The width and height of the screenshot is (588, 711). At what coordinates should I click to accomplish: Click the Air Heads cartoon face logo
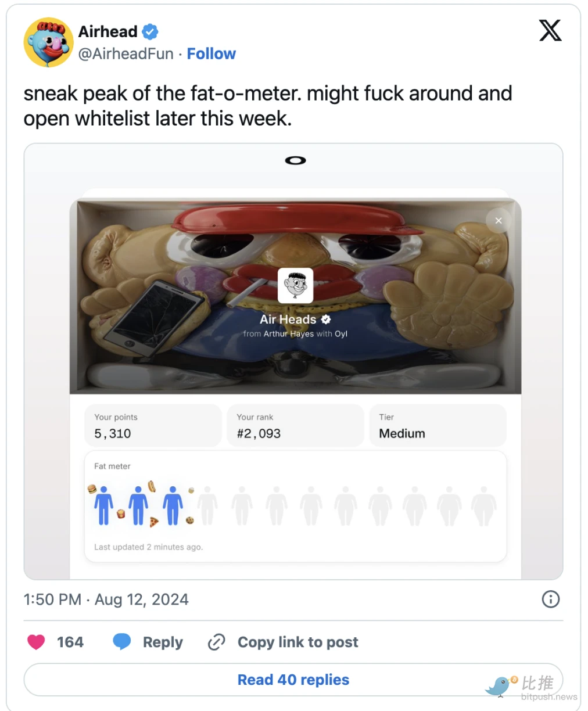(295, 285)
